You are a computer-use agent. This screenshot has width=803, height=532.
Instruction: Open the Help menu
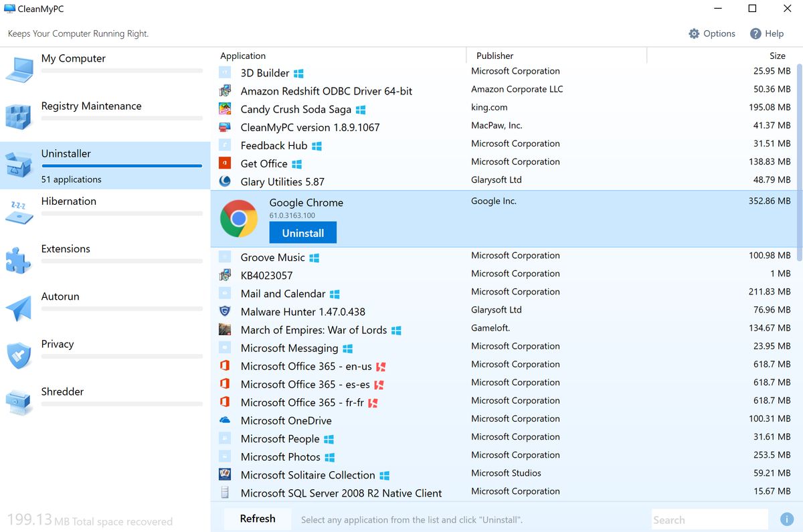[767, 33]
